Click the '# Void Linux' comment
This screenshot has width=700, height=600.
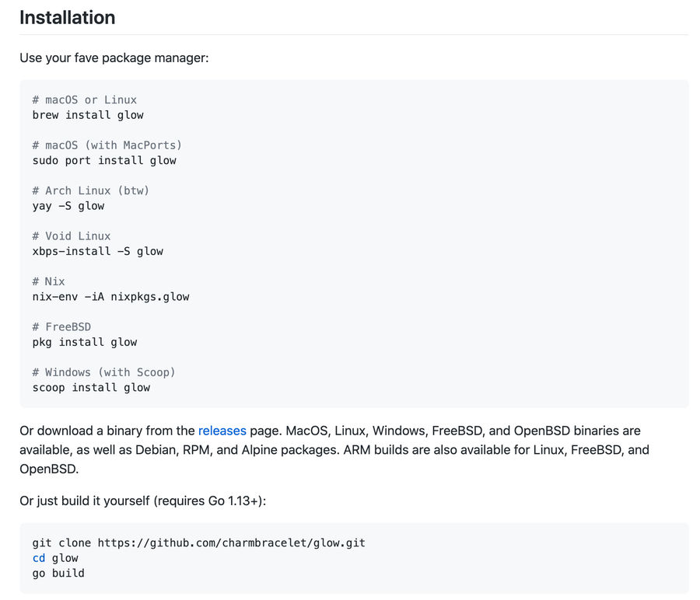(x=72, y=236)
